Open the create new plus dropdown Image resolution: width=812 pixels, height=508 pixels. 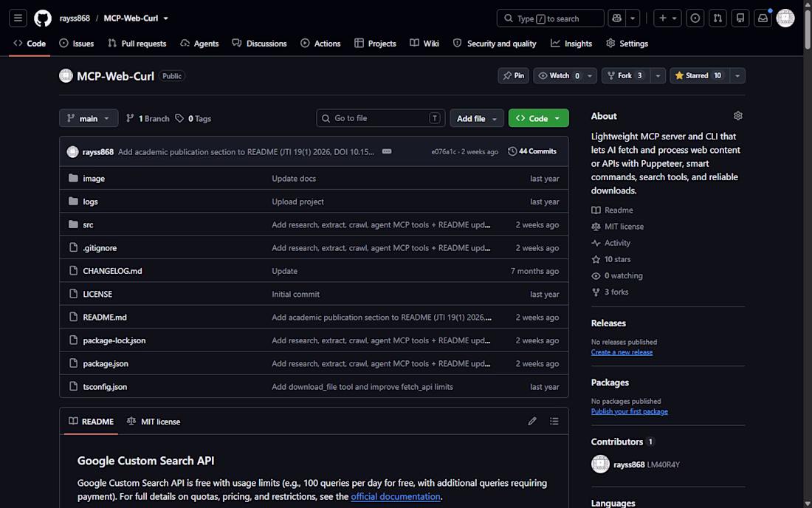(667, 18)
